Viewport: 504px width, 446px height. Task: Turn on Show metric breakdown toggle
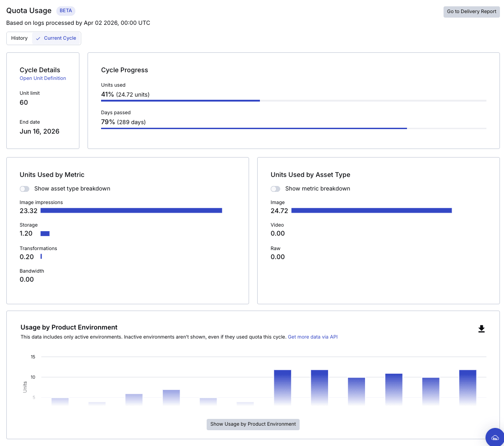276,189
